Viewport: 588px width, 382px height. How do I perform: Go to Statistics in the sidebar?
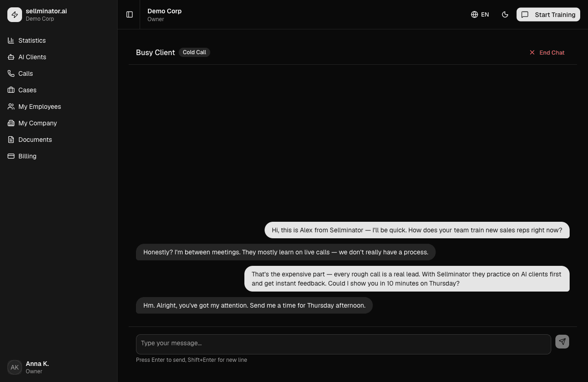(x=59, y=40)
